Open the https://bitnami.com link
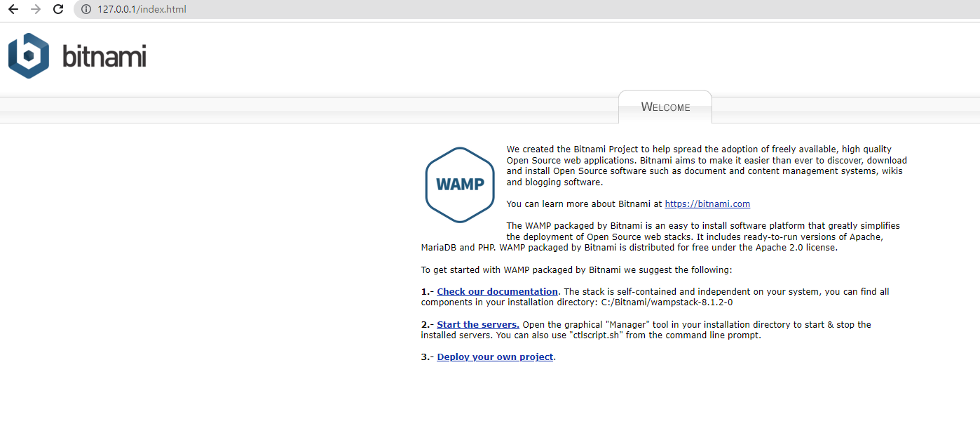 coord(707,204)
